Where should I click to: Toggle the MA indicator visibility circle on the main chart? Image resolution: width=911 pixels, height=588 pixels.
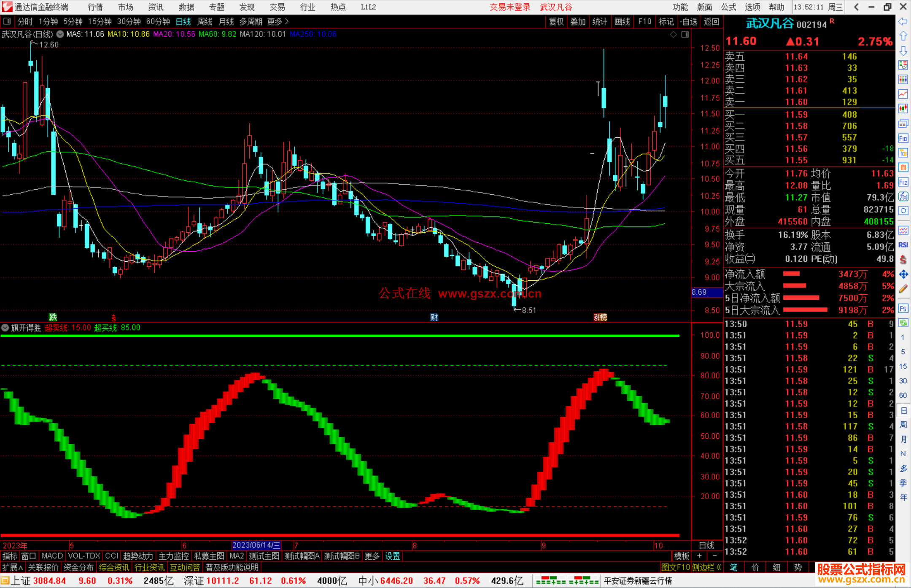(x=60, y=34)
